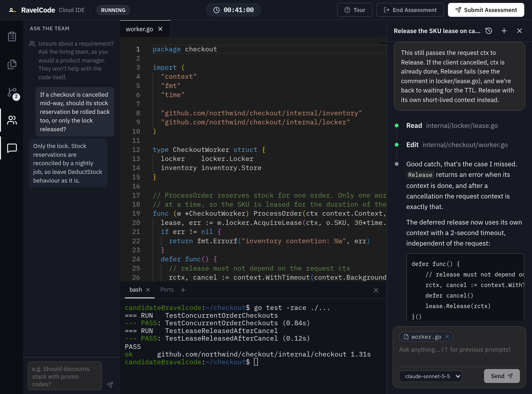532x394 pixels.
Task: Open the AI chat bubble sidebar icon
Action: click(12, 148)
